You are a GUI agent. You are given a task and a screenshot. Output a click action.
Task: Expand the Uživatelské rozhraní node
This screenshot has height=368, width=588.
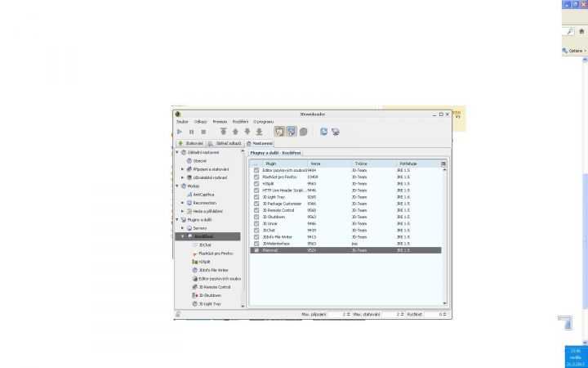pyautogui.click(x=183, y=177)
